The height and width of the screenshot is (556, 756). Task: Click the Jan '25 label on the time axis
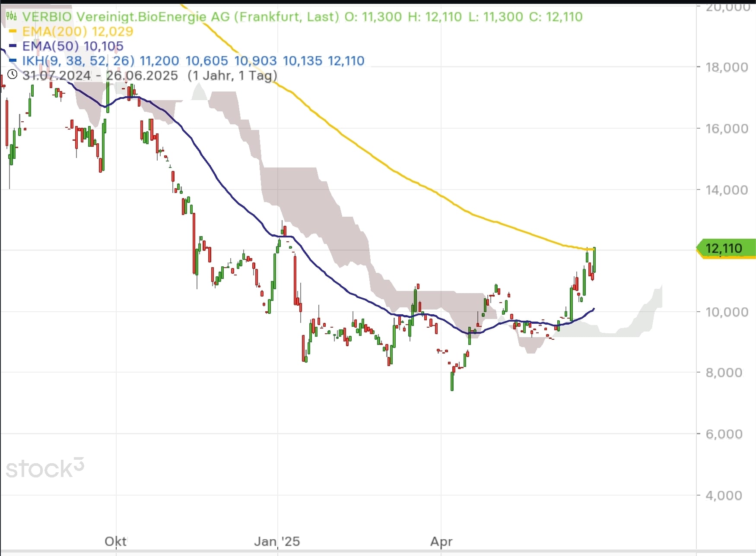(x=277, y=541)
